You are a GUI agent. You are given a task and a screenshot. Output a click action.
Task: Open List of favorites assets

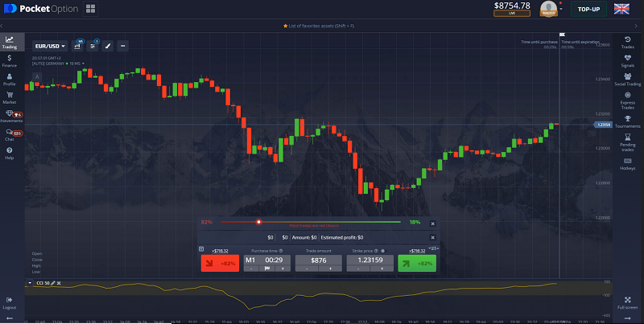click(x=319, y=26)
